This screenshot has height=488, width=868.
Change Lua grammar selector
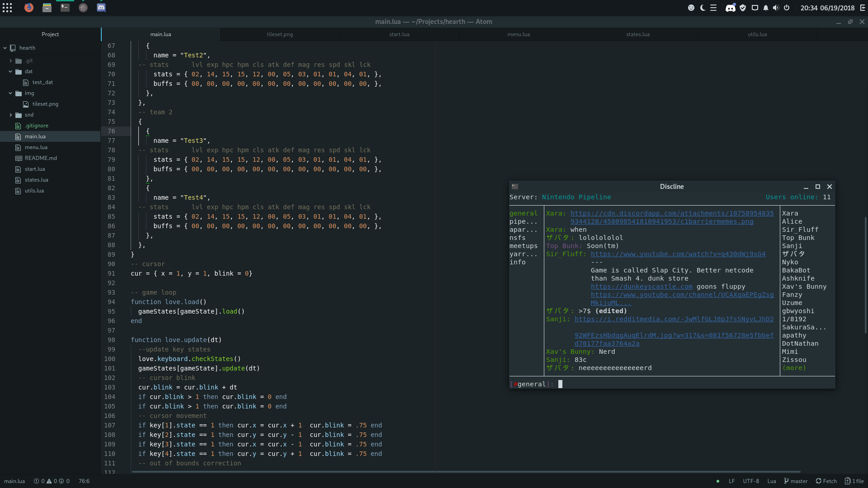(x=772, y=481)
